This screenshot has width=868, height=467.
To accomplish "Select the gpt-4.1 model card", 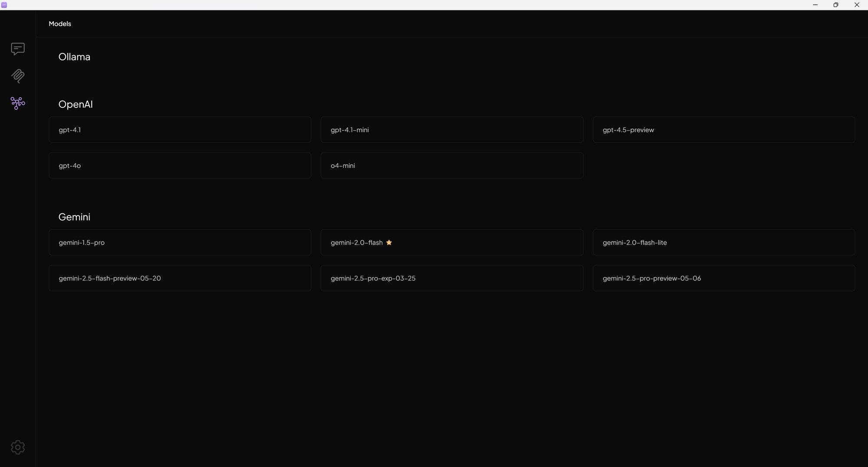I will point(180,129).
